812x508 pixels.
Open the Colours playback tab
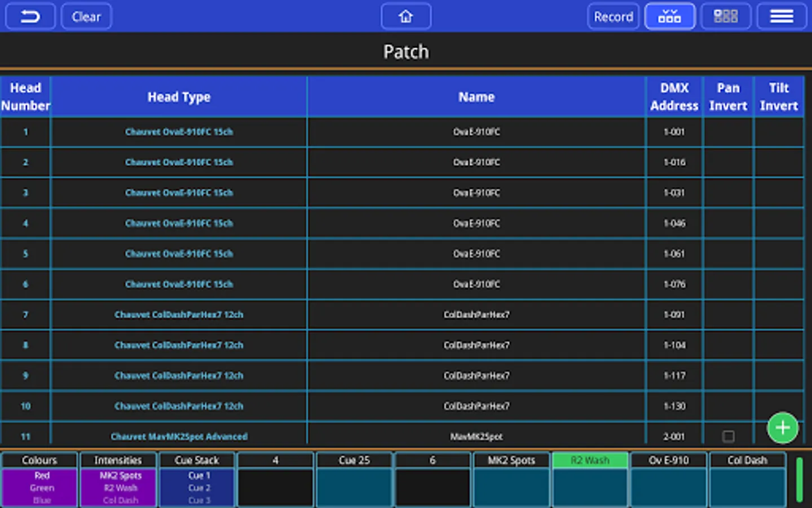coord(39,460)
